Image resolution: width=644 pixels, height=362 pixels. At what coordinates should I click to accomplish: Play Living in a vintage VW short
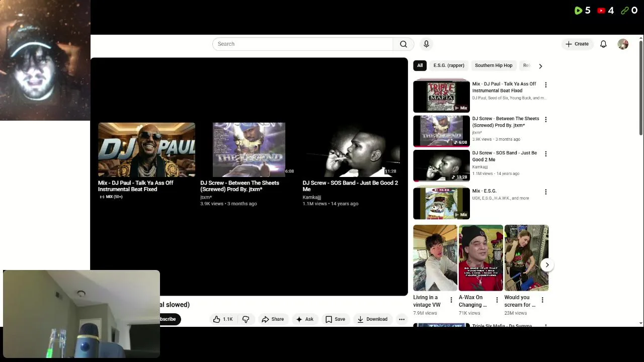coord(435,258)
